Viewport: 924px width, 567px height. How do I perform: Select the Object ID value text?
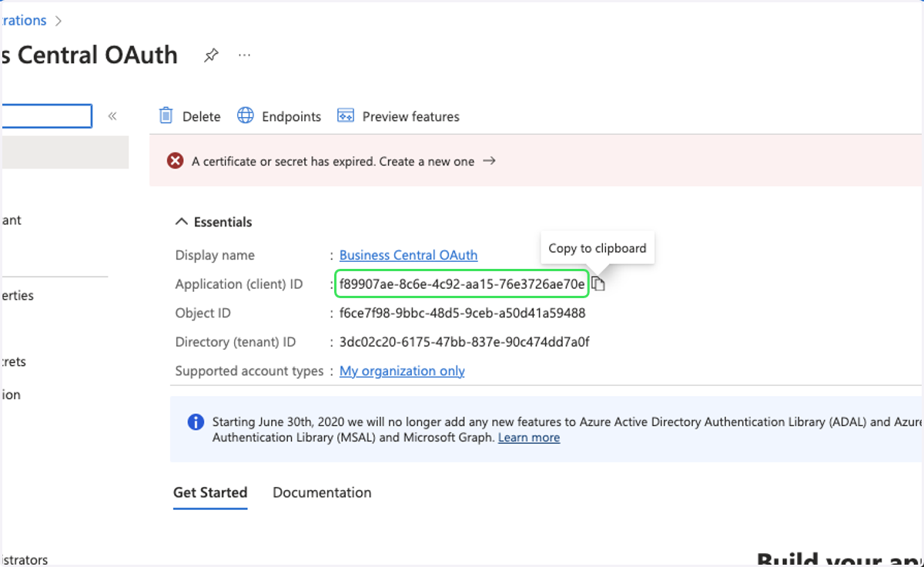pos(463,313)
